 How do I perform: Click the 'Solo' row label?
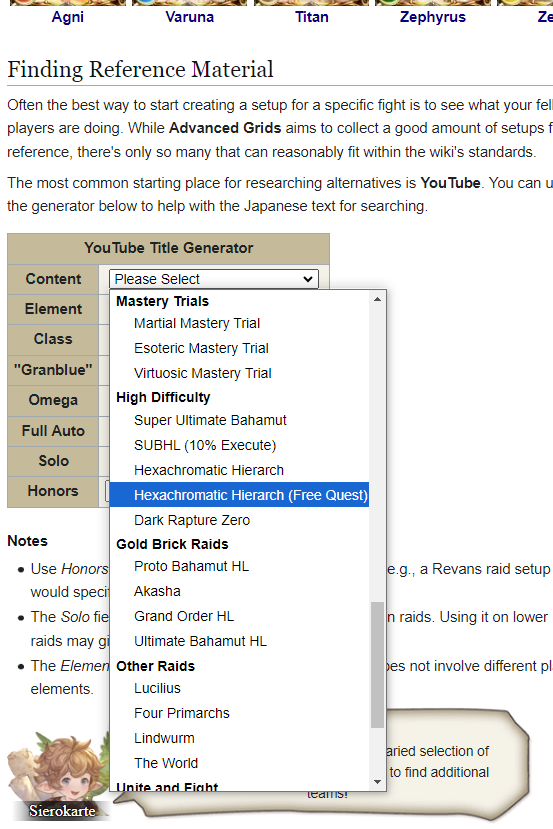pyautogui.click(x=53, y=460)
